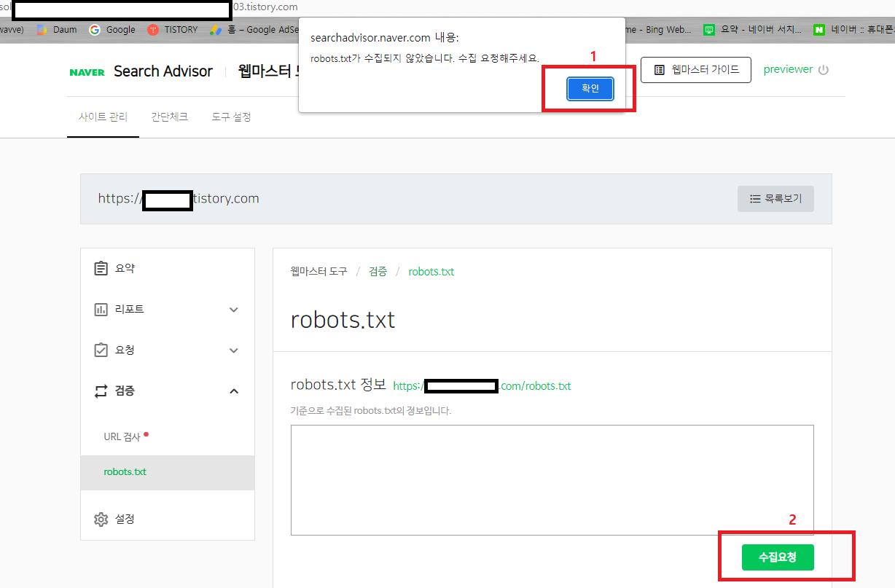The image size is (895, 588).
Task: Open the Google bookmark
Action: coord(112,30)
